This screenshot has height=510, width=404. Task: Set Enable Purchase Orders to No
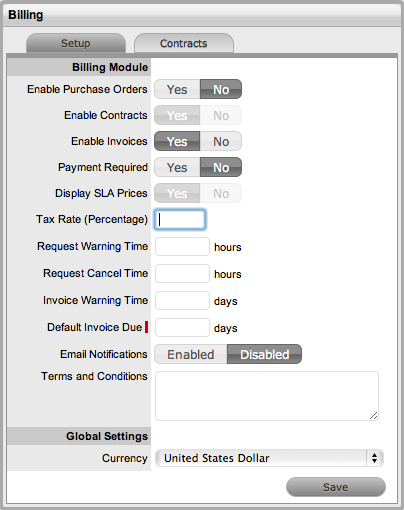pyautogui.click(x=221, y=89)
